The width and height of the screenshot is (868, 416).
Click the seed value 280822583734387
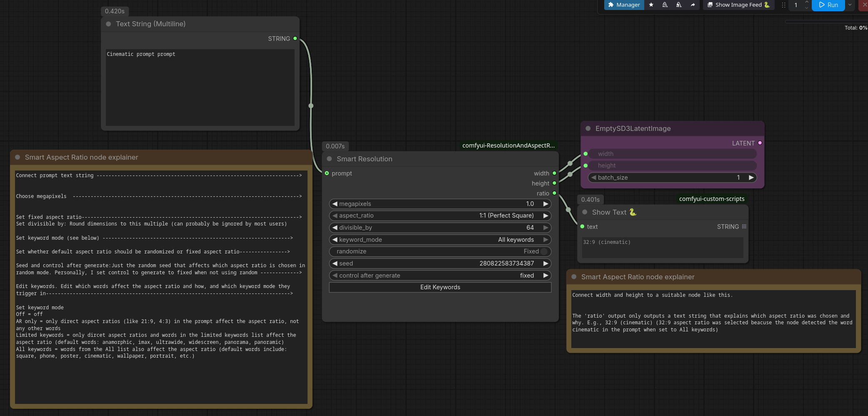tap(506, 263)
